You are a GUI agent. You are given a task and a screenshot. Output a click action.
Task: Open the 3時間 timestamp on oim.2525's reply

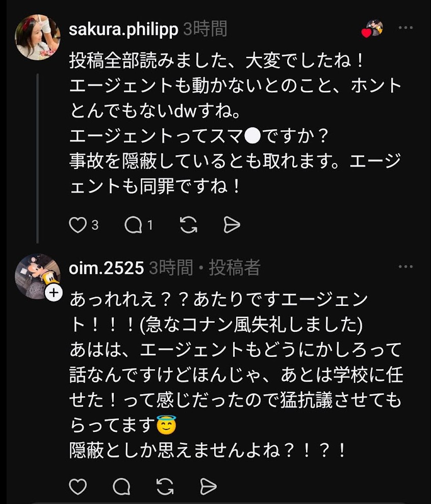[x=170, y=267]
